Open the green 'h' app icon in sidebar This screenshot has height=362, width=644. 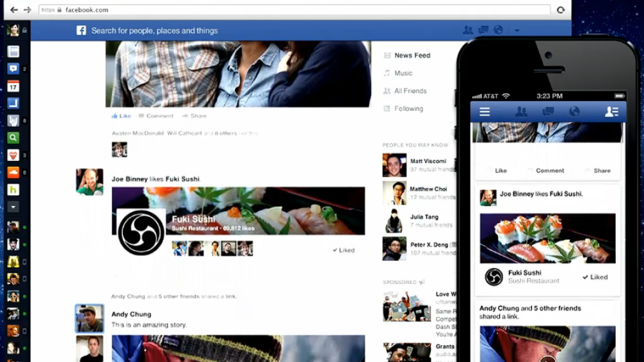(x=13, y=190)
